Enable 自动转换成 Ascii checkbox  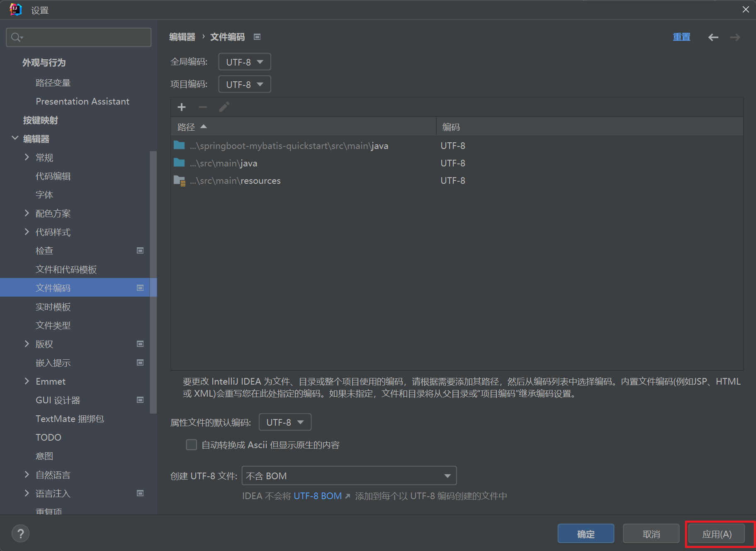[x=191, y=445]
